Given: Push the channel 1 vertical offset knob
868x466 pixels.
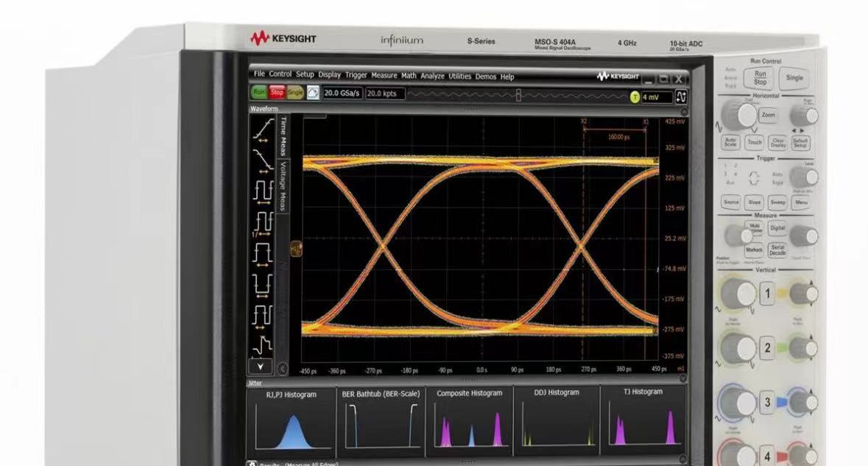Looking at the screenshot, I should [804, 294].
